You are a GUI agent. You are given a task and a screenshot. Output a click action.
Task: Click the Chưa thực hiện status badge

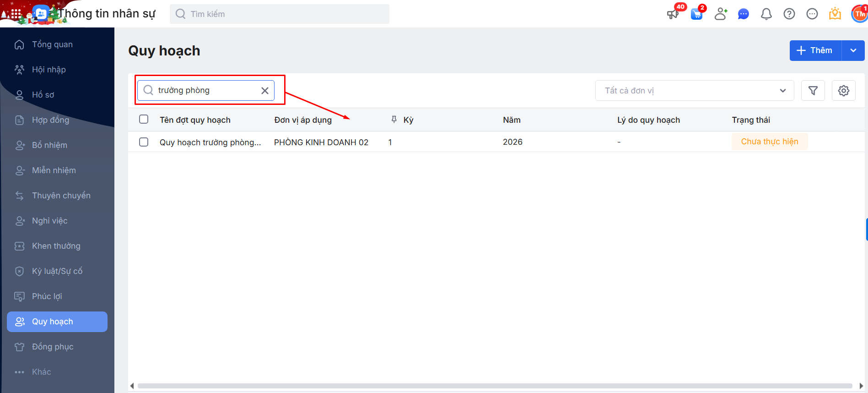point(770,142)
